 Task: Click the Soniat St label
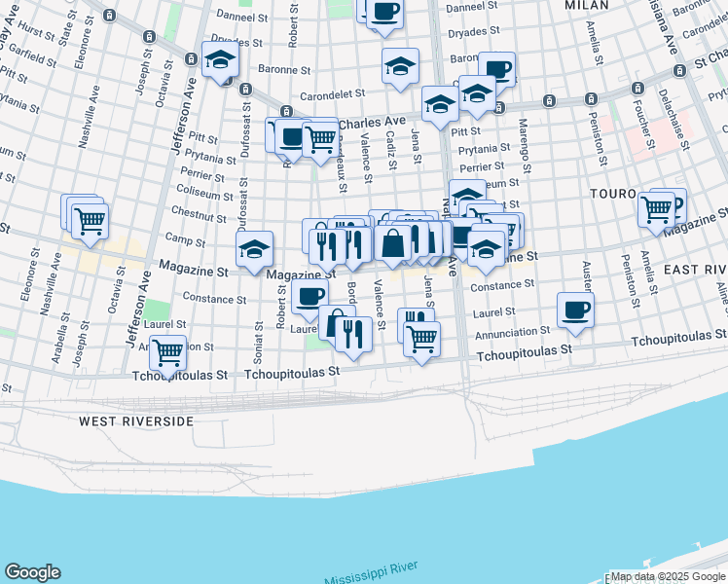(x=258, y=343)
